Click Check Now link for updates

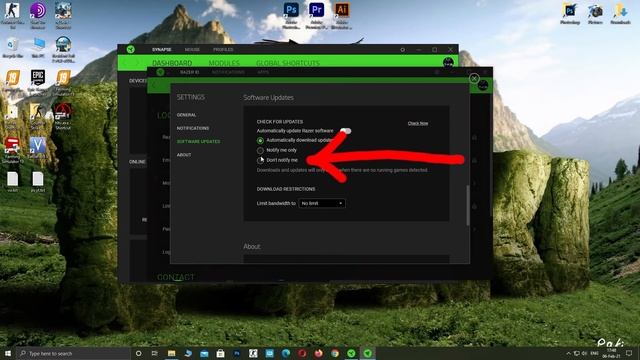(x=418, y=123)
